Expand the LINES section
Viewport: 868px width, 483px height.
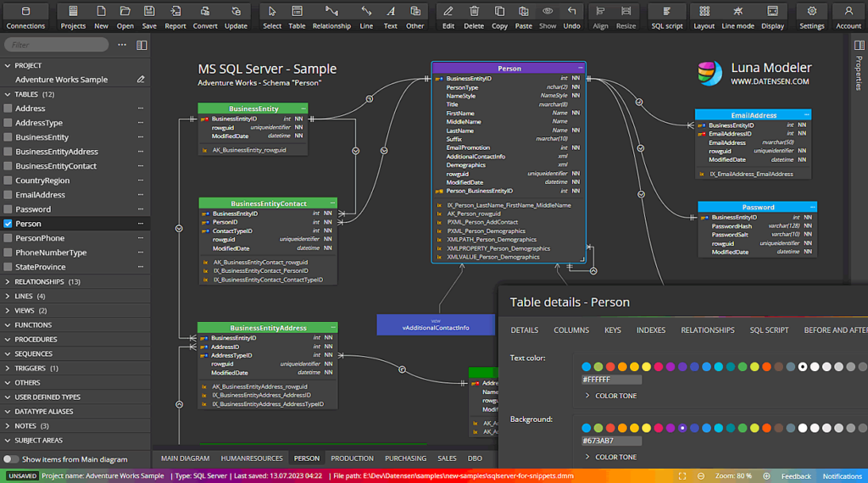pos(8,296)
